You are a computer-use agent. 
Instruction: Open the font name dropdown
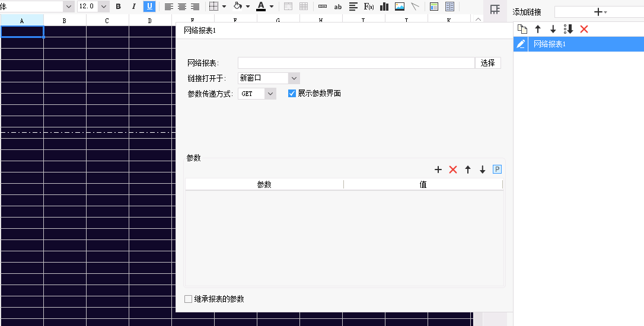pos(68,7)
